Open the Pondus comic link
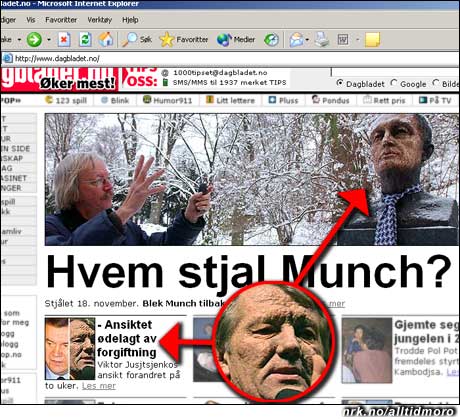 click(x=336, y=100)
